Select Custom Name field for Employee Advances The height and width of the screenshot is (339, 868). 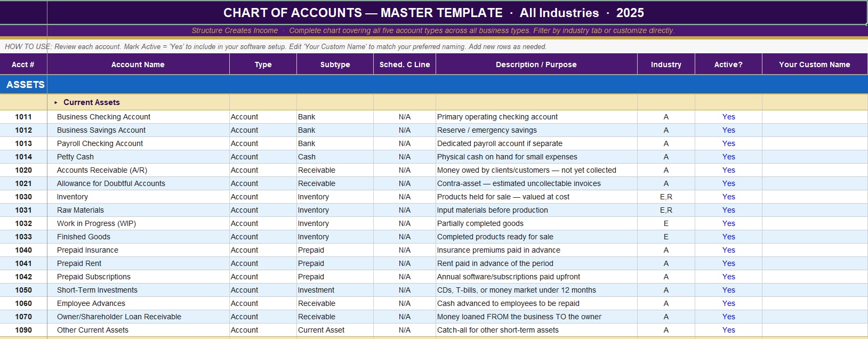tap(815, 303)
